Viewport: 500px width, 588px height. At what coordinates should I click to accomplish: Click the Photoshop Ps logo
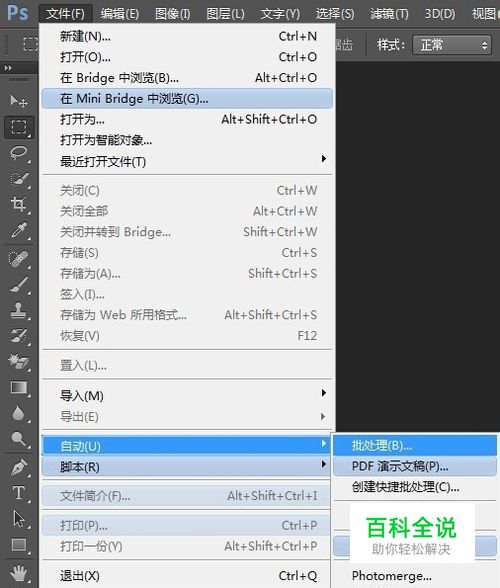tap(17, 13)
